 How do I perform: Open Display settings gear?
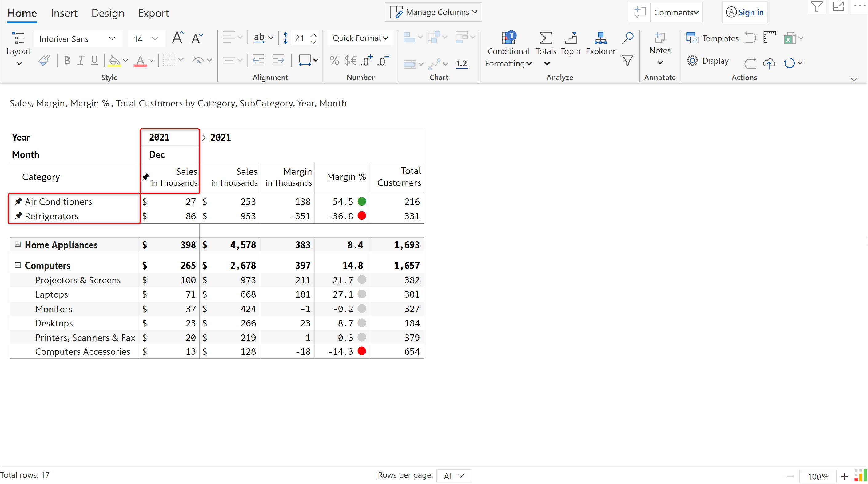click(692, 61)
